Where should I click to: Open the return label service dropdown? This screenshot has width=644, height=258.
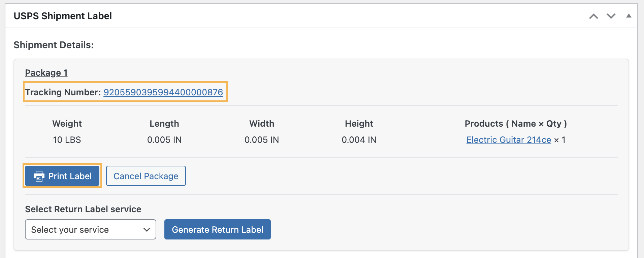pyautogui.click(x=90, y=229)
